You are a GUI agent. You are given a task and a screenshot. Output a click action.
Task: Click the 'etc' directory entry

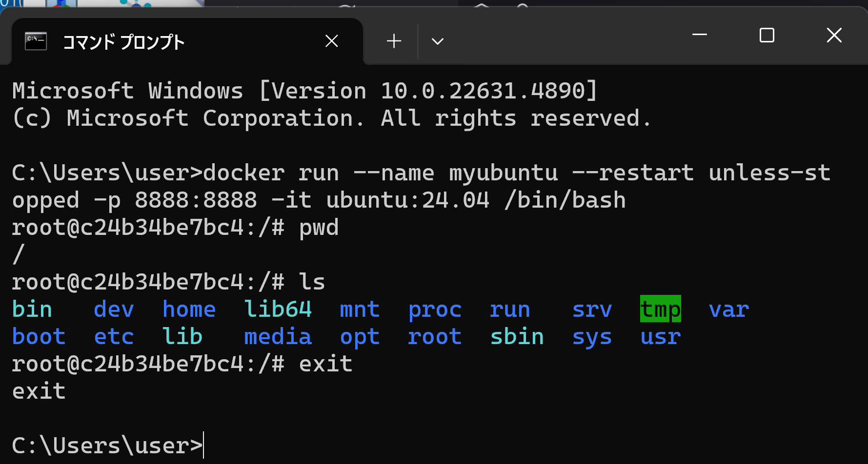tap(114, 337)
